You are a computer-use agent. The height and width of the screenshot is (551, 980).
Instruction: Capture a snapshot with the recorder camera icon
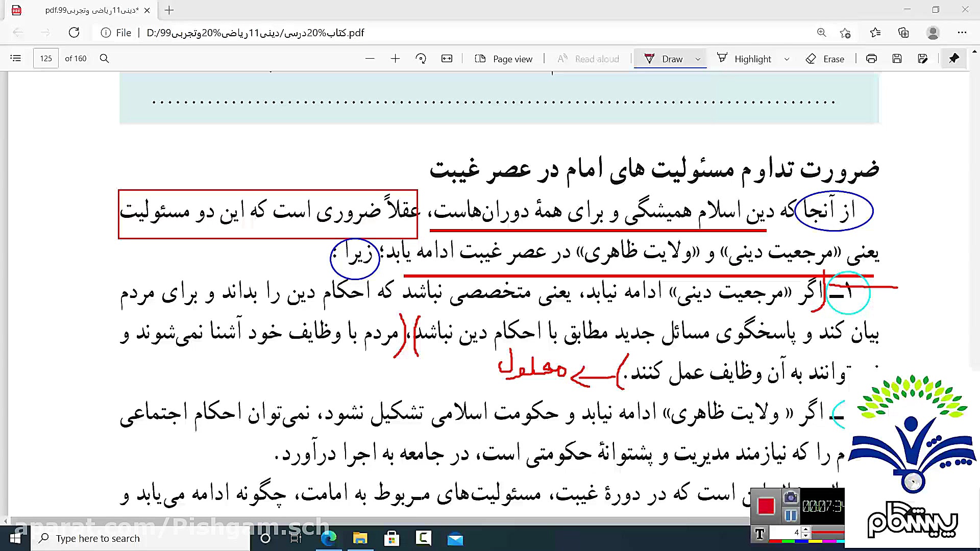791,496
